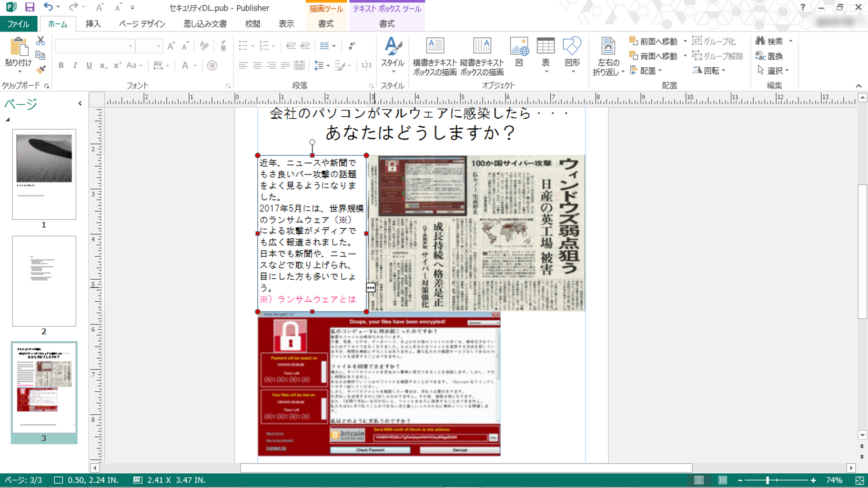Click the Cut scissors icon

pyautogui.click(x=41, y=41)
